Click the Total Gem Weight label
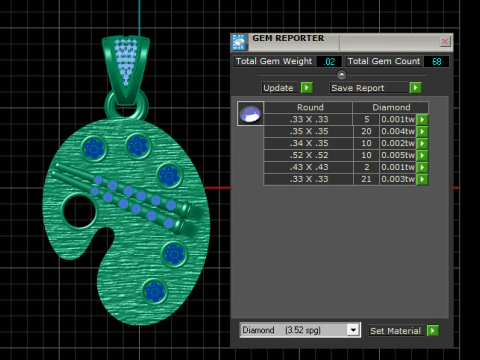The width and height of the screenshot is (480, 360). (x=274, y=61)
